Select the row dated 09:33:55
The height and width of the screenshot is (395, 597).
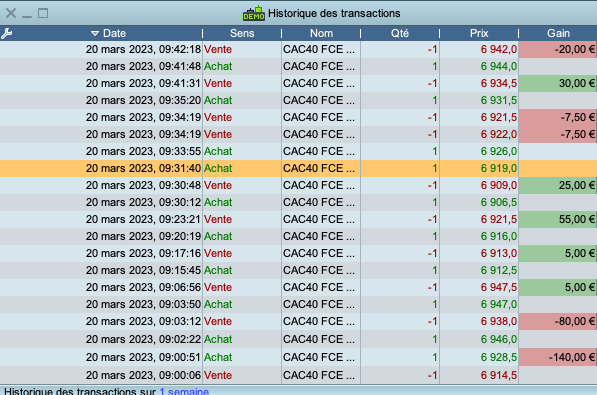click(298, 152)
